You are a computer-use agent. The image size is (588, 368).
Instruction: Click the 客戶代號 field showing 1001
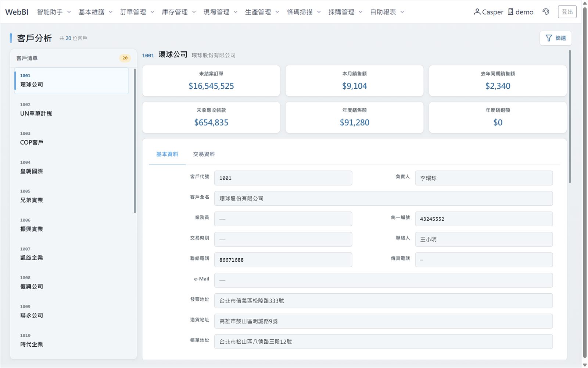[283, 178]
